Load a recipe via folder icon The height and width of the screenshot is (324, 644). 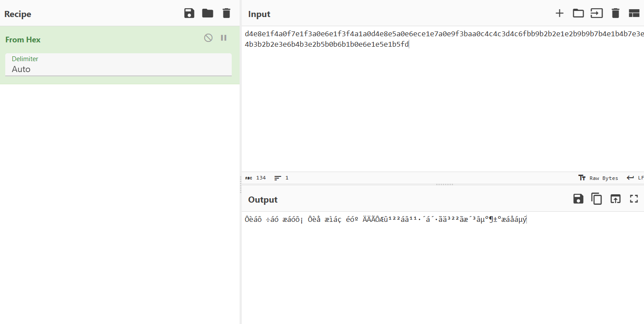click(208, 13)
